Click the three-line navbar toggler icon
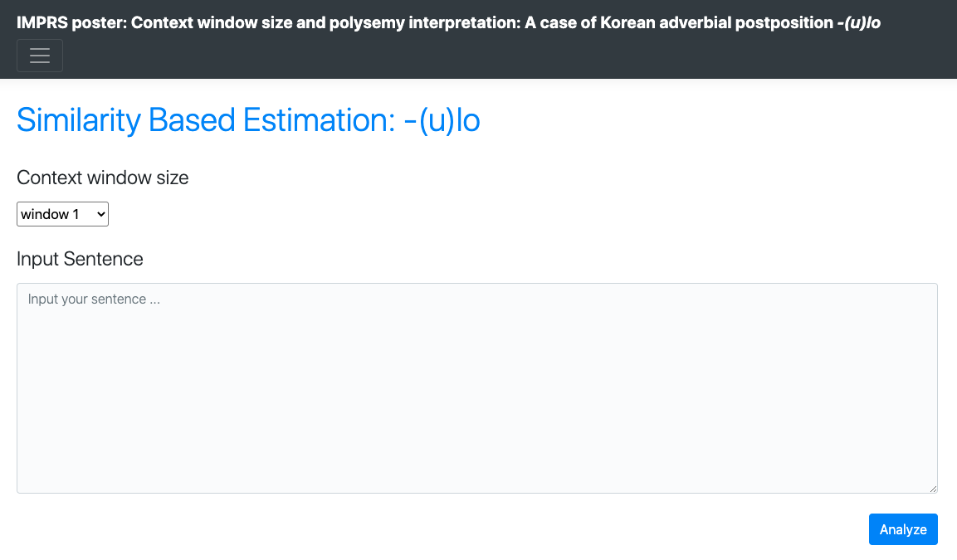The image size is (957, 560). 40,56
